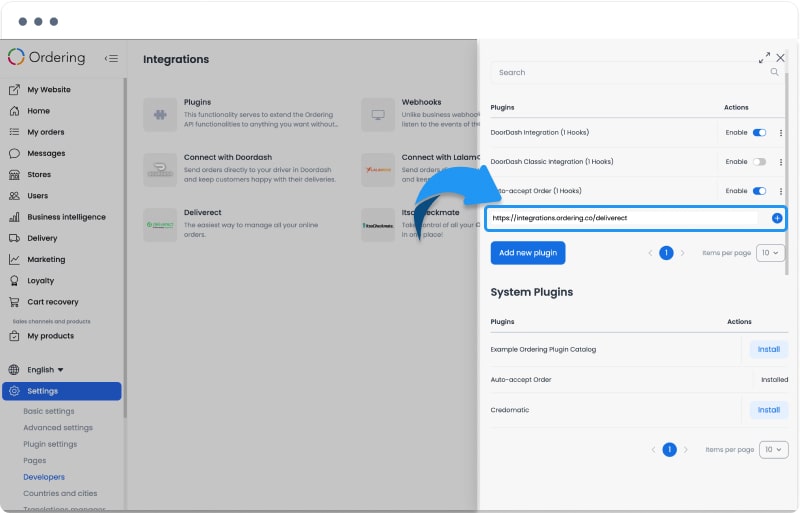Click Auto-accept Order Installed status
800x513 pixels.
point(774,380)
